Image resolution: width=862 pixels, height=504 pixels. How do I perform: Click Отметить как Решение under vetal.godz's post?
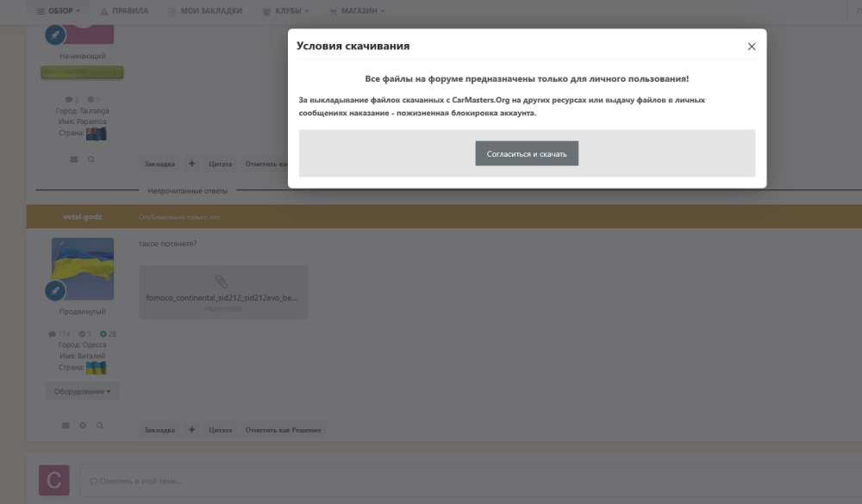pos(283,430)
